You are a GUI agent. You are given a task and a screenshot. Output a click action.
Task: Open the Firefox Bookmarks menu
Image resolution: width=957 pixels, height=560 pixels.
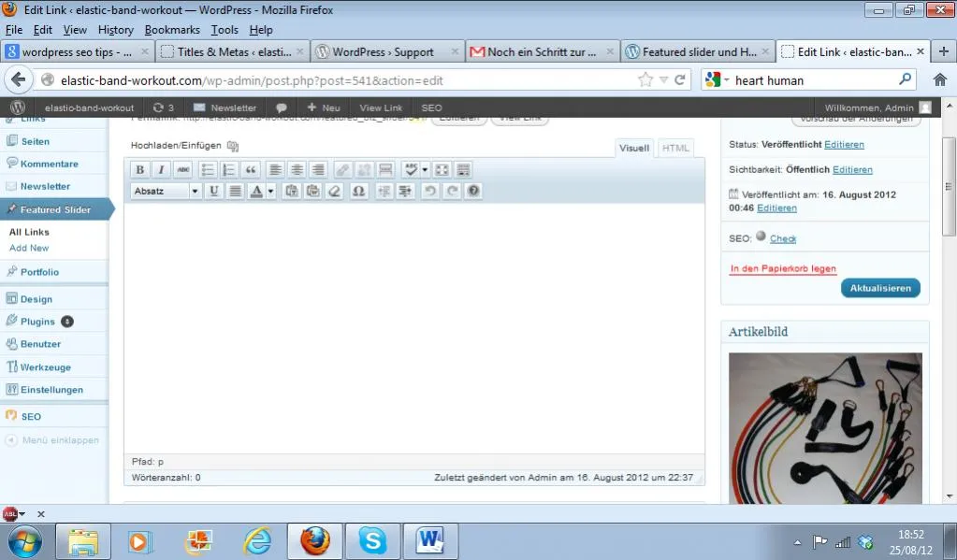coord(172,30)
